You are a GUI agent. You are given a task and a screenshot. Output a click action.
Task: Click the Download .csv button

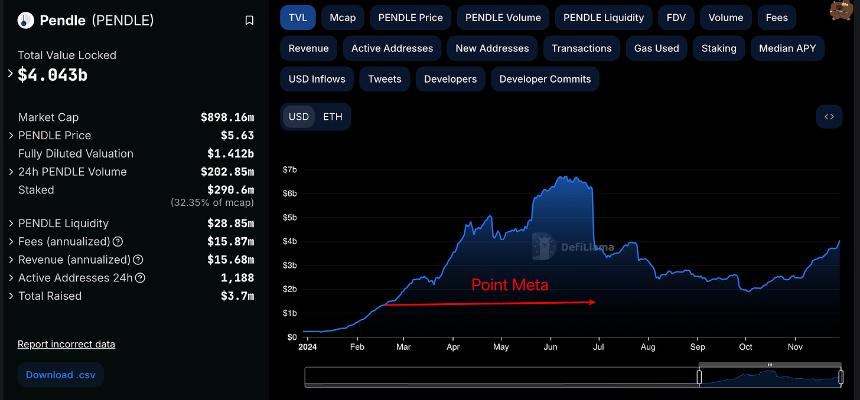(61, 375)
